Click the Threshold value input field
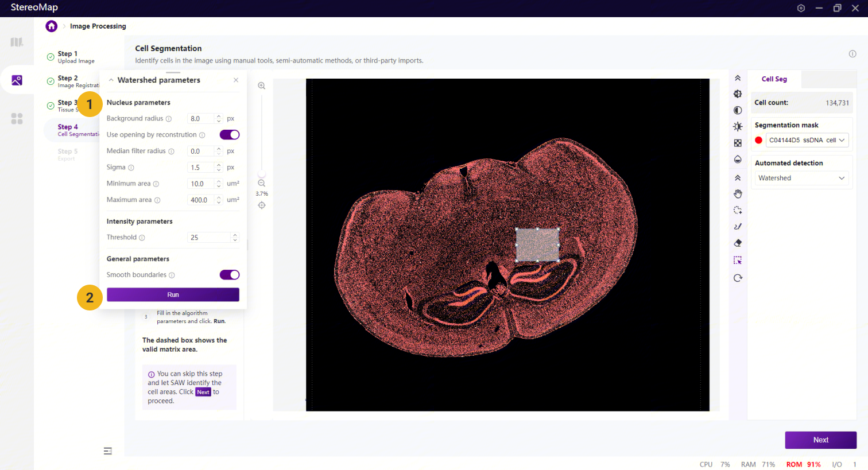Viewport: 868px width, 470px height. point(209,238)
